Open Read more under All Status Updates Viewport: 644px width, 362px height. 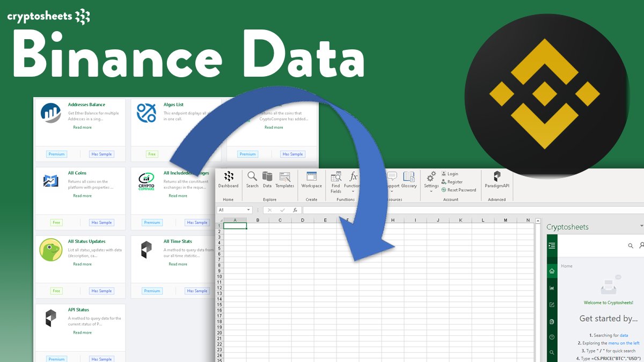point(82,264)
